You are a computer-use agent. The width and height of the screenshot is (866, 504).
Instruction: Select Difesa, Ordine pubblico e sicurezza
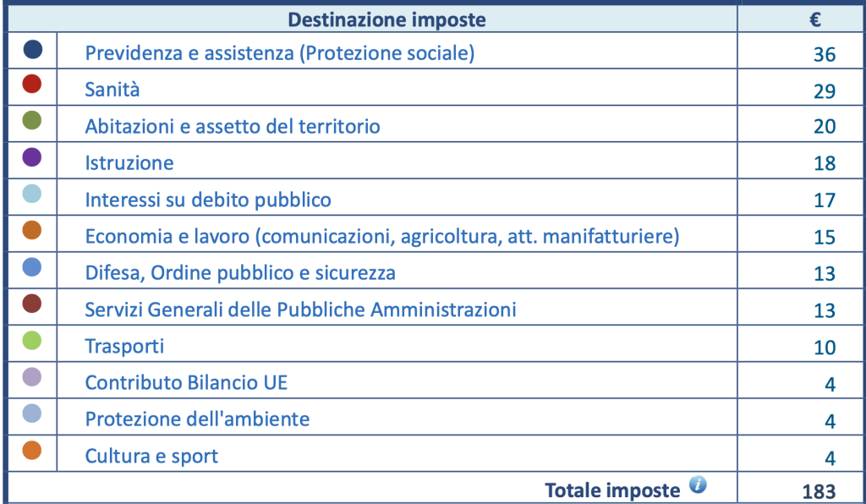point(240,272)
